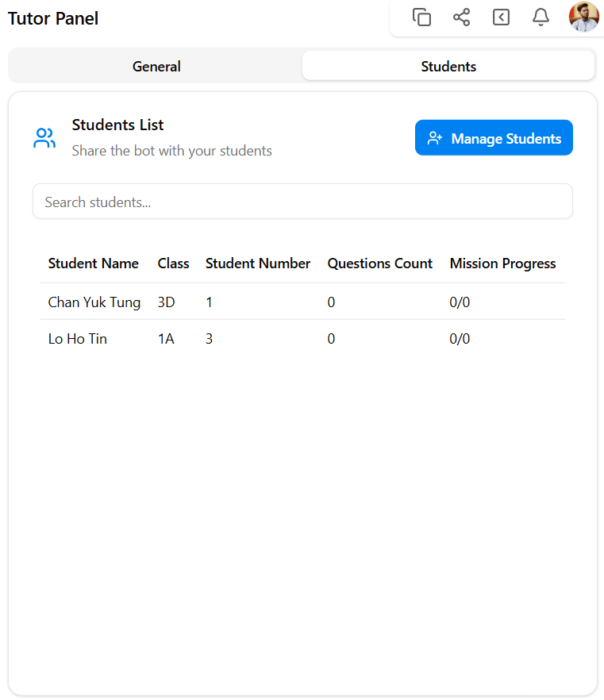The width and height of the screenshot is (604, 700).
Task: Click the Student Name column header
Action: [x=93, y=263]
